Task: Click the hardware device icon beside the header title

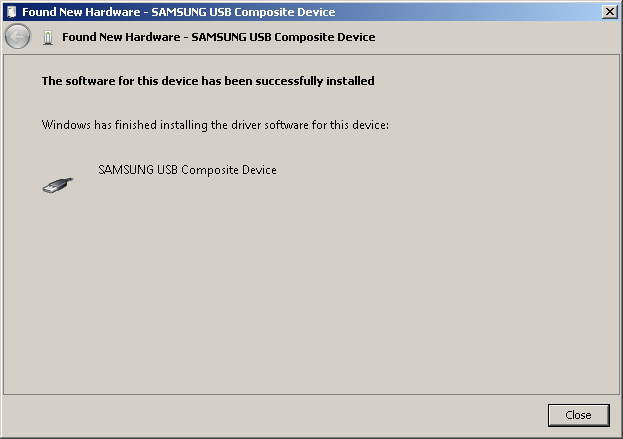Action: (48, 37)
